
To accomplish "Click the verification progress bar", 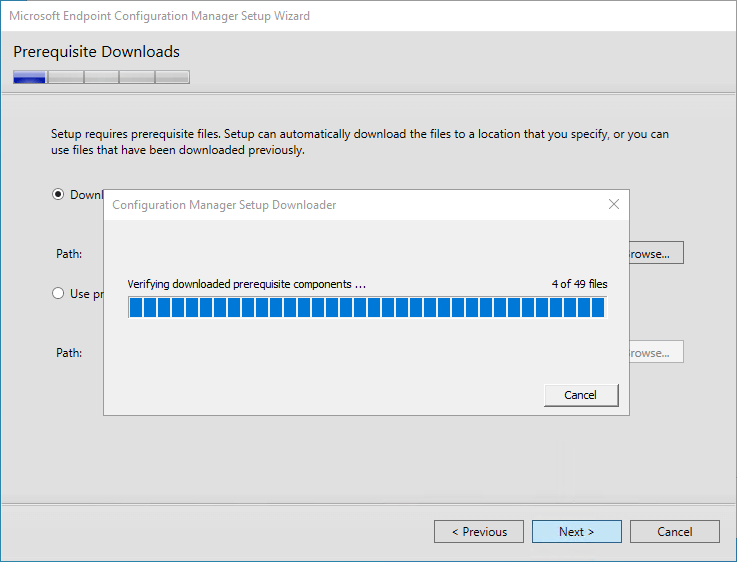I will [368, 308].
